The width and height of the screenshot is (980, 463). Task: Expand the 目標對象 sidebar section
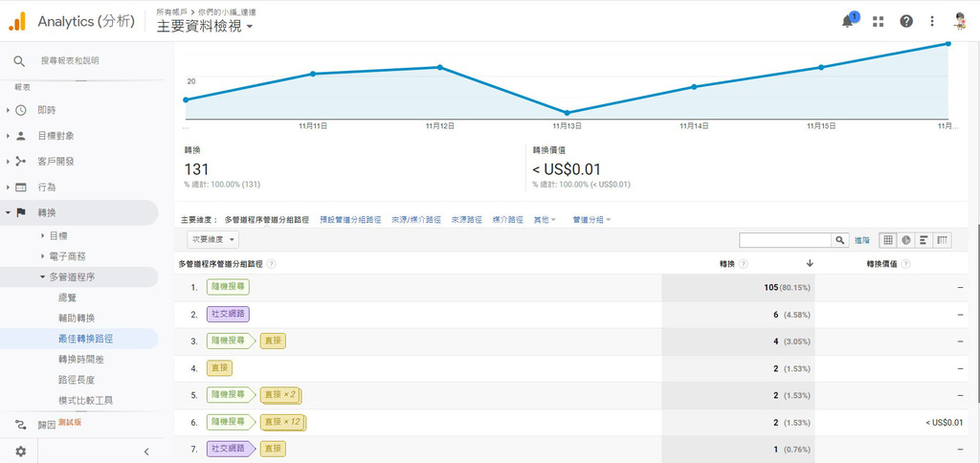pos(8,136)
